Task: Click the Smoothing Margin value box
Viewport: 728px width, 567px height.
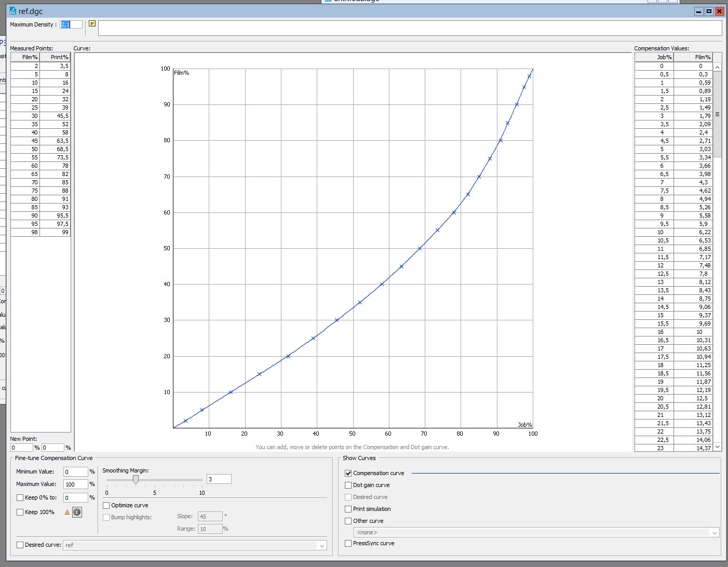Action: (219, 479)
